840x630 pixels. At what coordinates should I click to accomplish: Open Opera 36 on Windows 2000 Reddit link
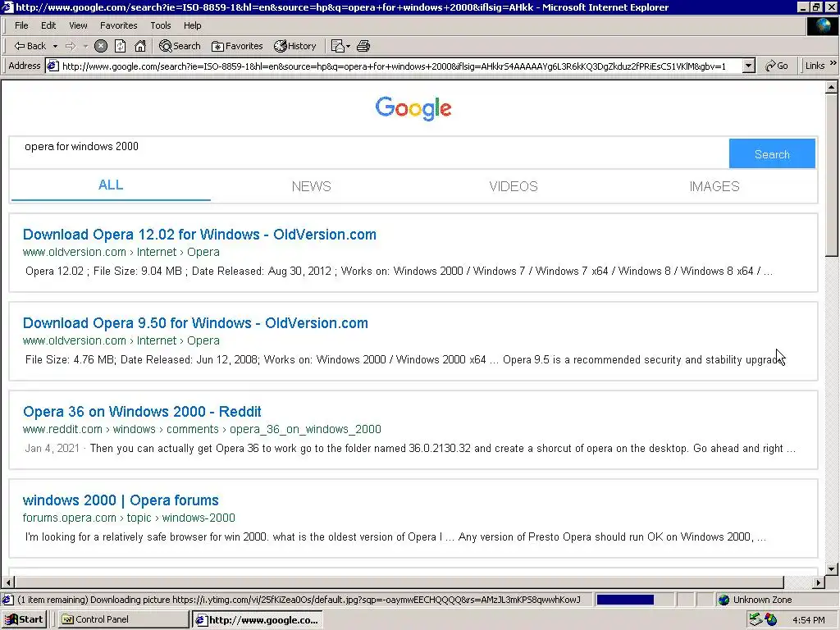(x=142, y=412)
